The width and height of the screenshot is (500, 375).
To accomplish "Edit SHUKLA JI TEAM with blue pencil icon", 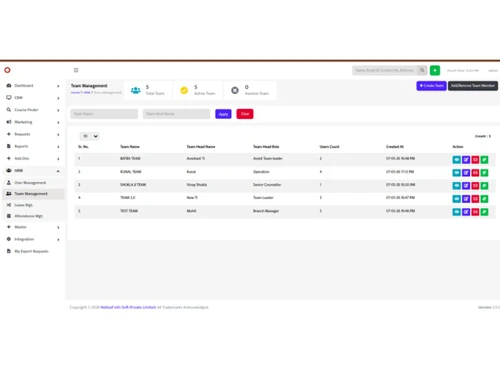I will (466, 186).
